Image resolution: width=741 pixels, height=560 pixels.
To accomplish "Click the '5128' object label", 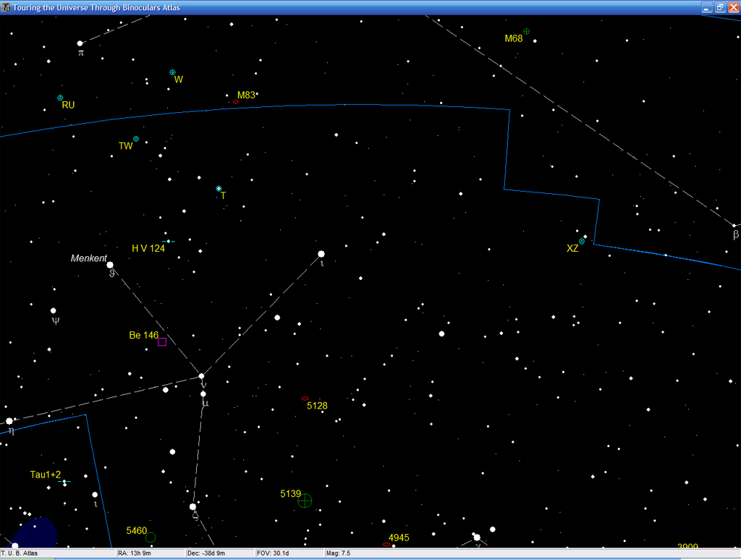I will pos(317,405).
